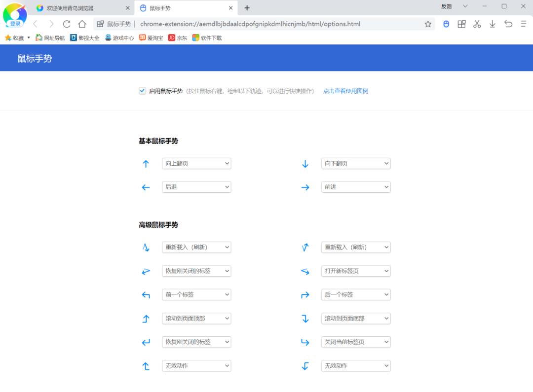The height and width of the screenshot is (392, 533).
Task: Click the 京东 bookmark icon
Action: (172, 37)
